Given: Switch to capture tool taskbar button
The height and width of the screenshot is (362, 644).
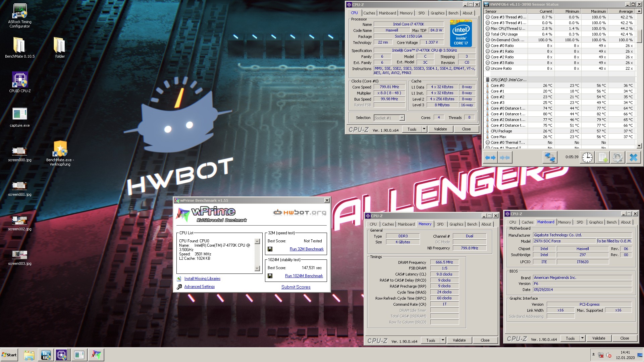Looking at the screenshot, I should tap(79, 355).
